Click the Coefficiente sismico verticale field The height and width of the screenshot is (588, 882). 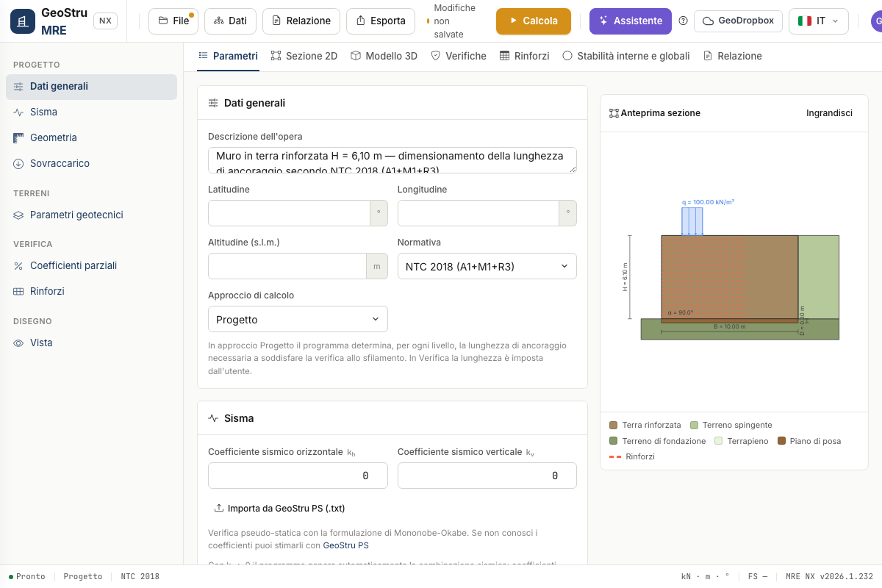[487, 476]
